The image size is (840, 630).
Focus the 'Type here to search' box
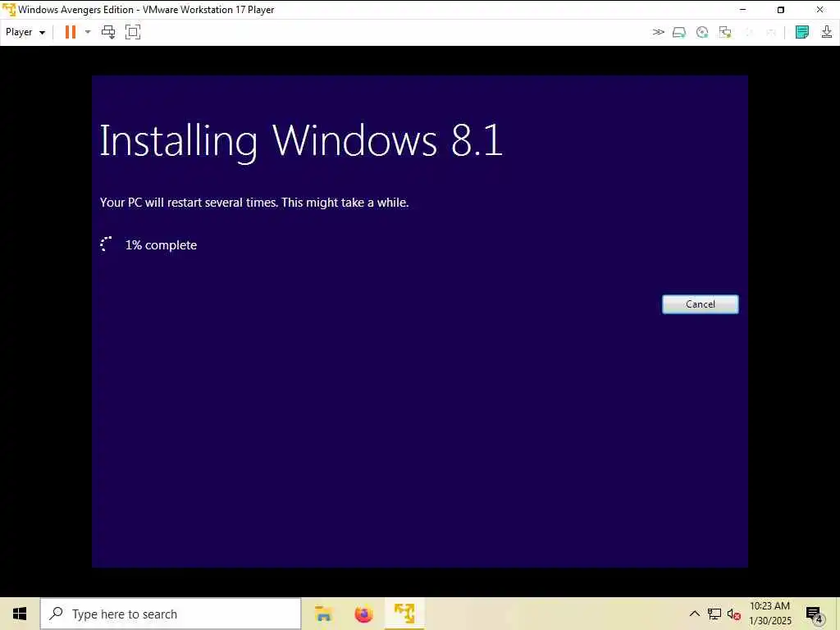[x=171, y=614]
